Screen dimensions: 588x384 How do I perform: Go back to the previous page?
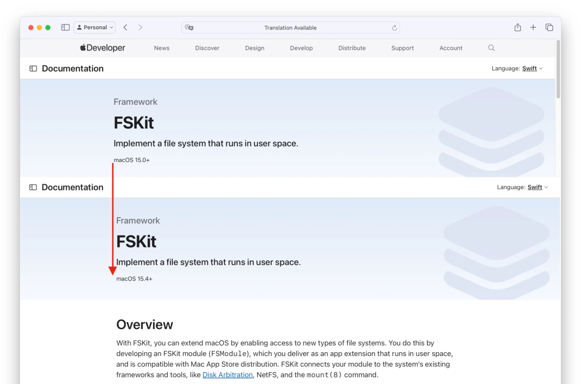point(125,28)
